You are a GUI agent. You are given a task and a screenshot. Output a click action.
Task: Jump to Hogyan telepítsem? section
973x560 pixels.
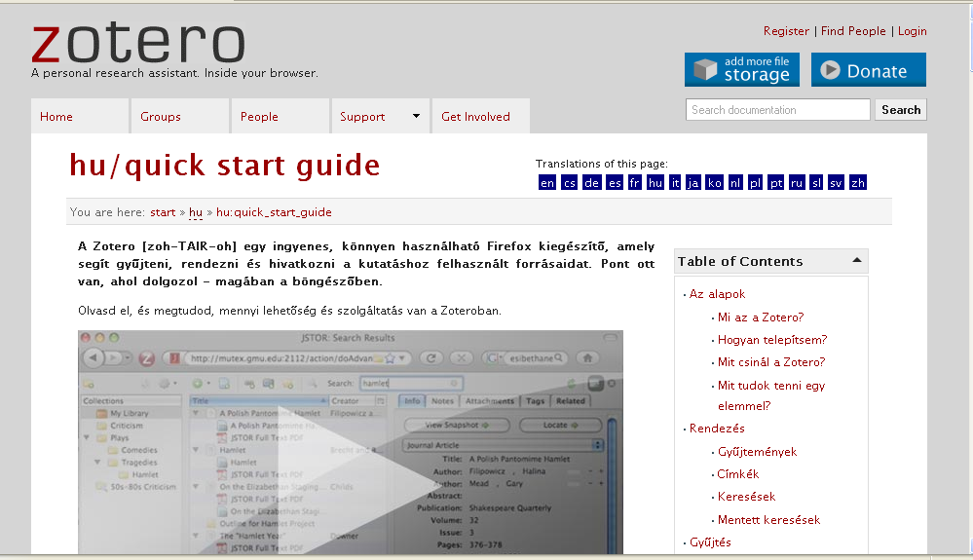772,340
